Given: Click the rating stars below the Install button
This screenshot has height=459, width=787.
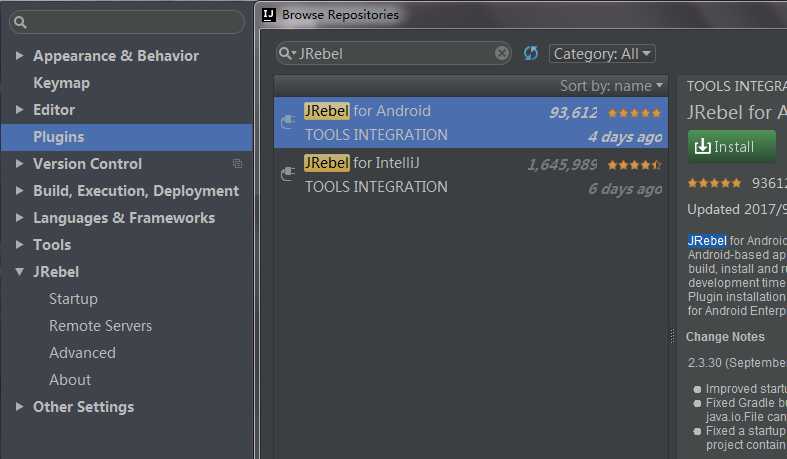Looking at the screenshot, I should pyautogui.click(x=714, y=183).
